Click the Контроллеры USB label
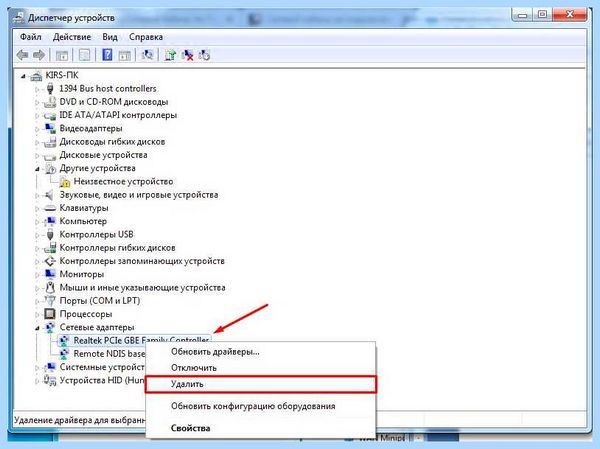The image size is (600, 449). [x=96, y=235]
